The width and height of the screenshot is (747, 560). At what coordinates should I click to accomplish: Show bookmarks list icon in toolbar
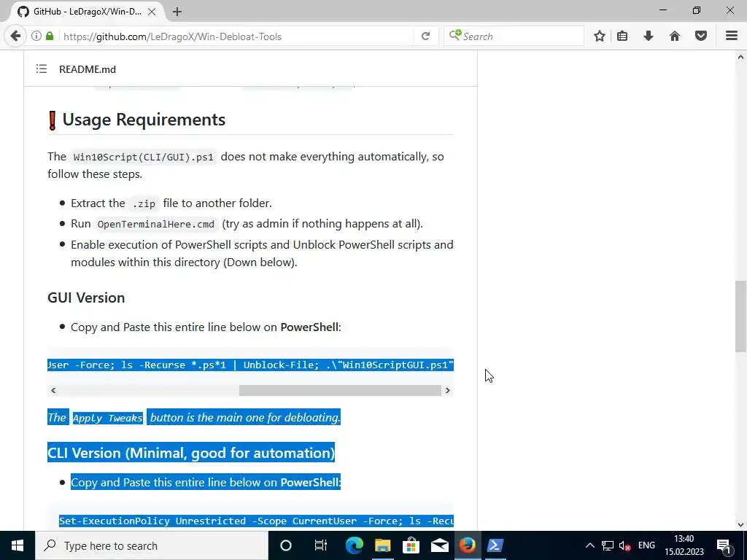click(622, 36)
